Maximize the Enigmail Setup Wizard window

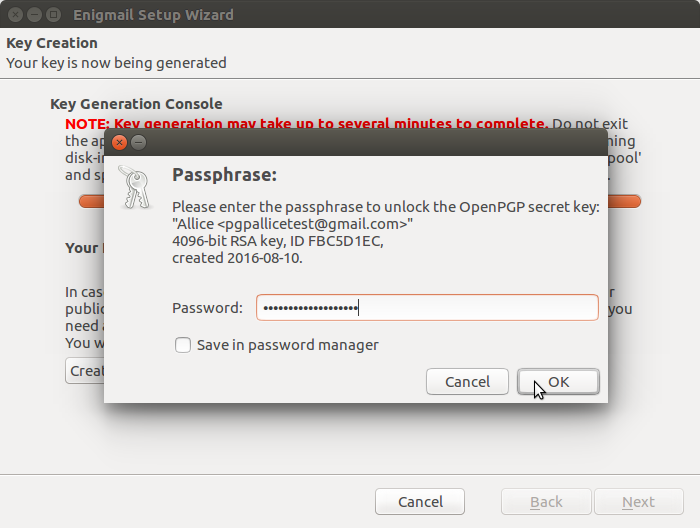pyautogui.click(x=54, y=15)
